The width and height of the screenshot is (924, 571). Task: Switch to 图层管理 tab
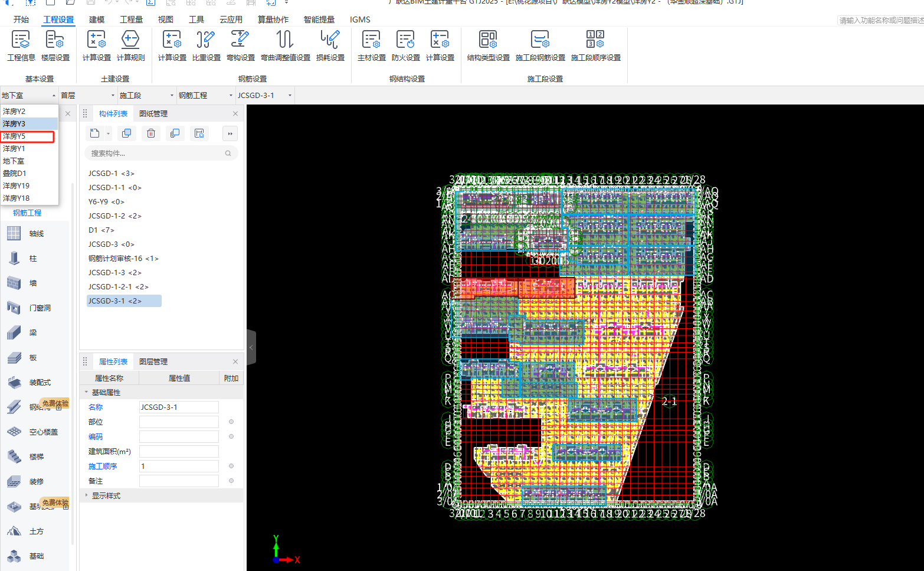point(153,361)
